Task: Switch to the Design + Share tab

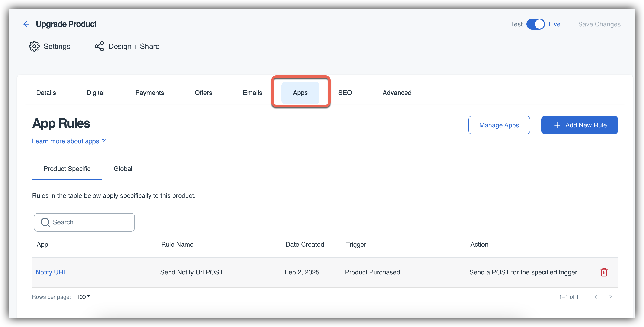Action: pyautogui.click(x=134, y=47)
